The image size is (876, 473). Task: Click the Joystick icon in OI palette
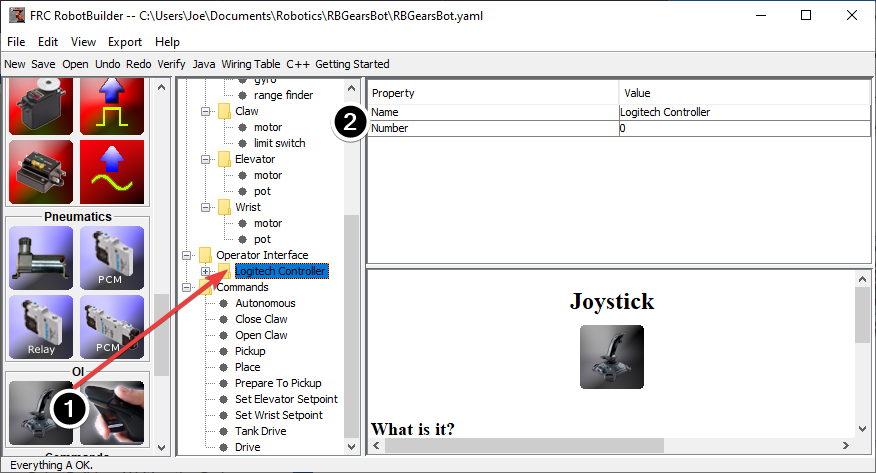[41, 413]
